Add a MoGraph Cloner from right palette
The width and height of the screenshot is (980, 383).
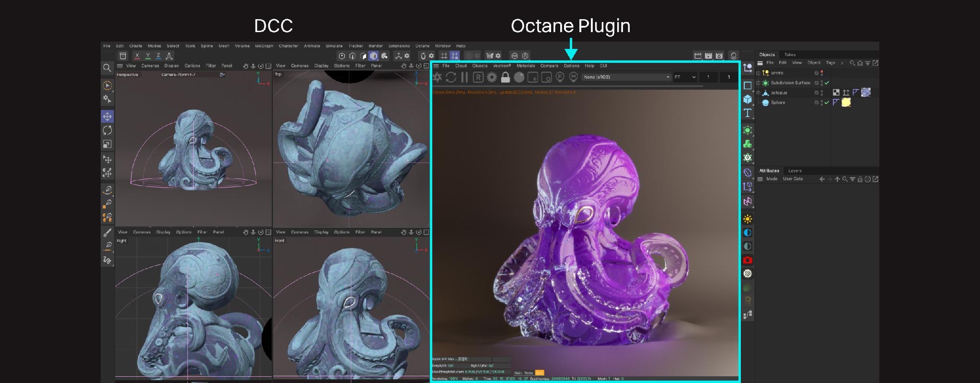(x=748, y=144)
